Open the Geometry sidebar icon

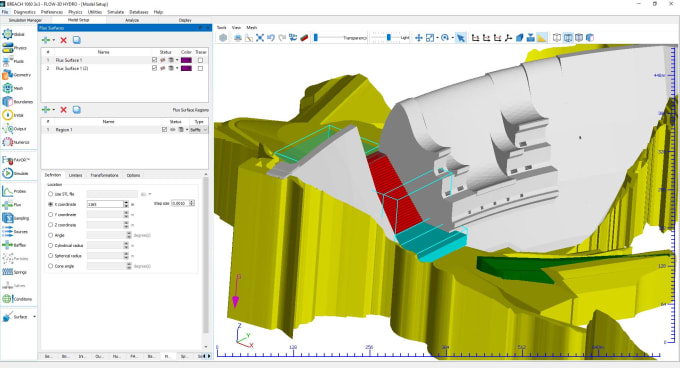point(8,75)
